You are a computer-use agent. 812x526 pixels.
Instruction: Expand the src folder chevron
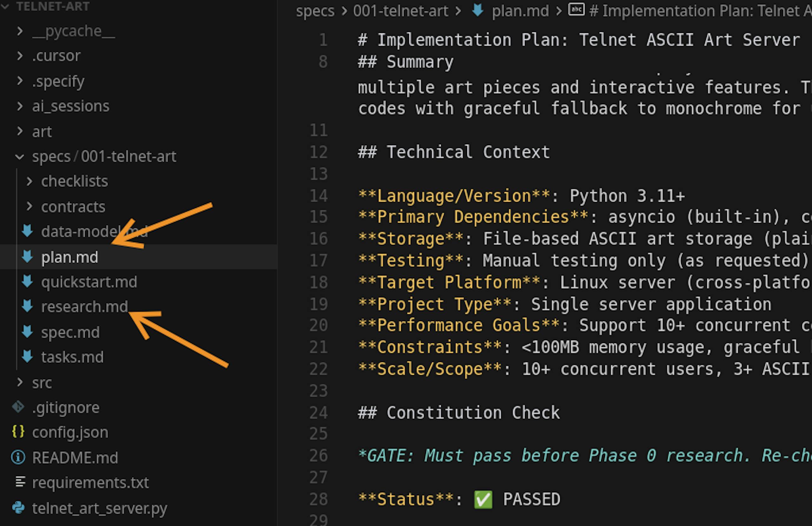20,382
